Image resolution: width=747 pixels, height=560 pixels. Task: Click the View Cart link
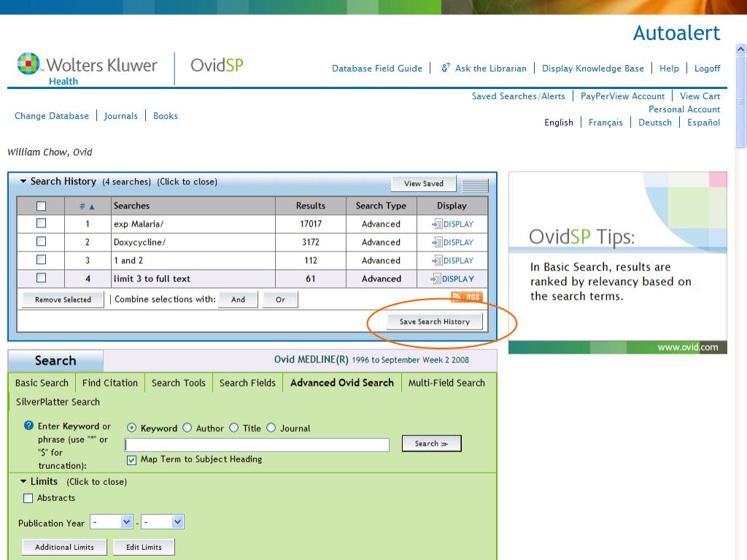click(700, 96)
